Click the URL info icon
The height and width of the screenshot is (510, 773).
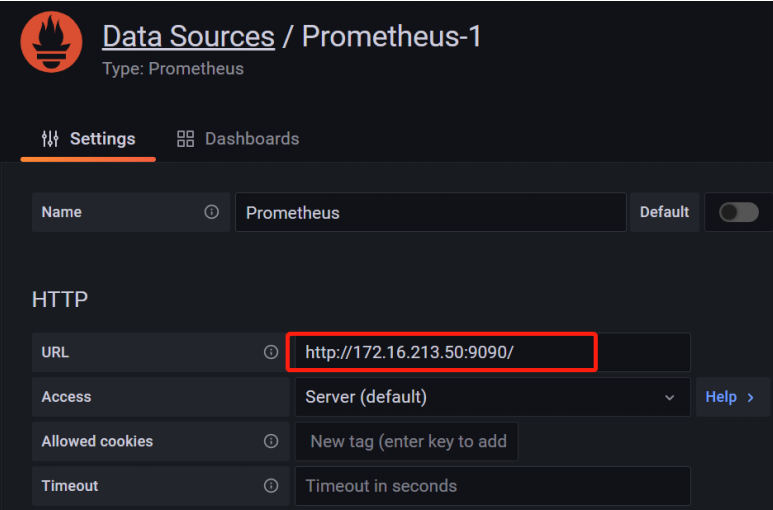pyautogui.click(x=271, y=352)
